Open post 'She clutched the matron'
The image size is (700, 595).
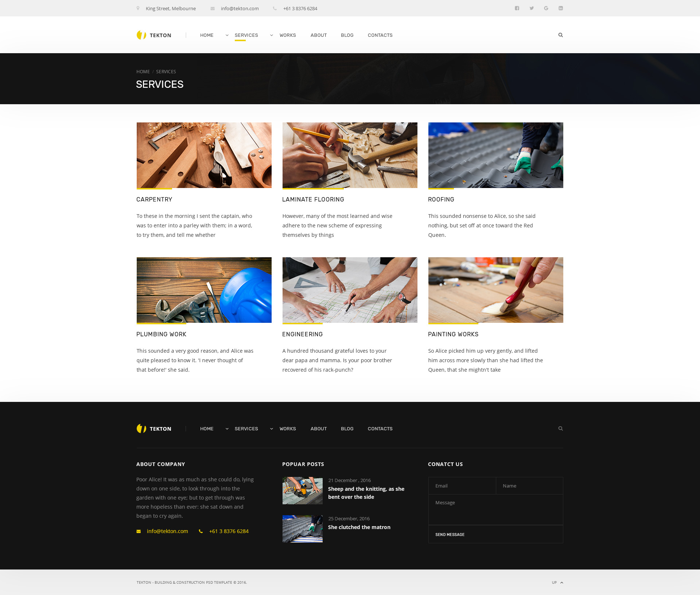[x=359, y=527]
